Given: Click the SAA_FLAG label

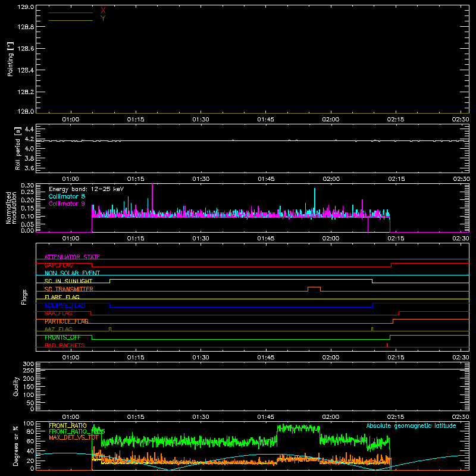Looking at the screenshot, I should [x=58, y=314].
